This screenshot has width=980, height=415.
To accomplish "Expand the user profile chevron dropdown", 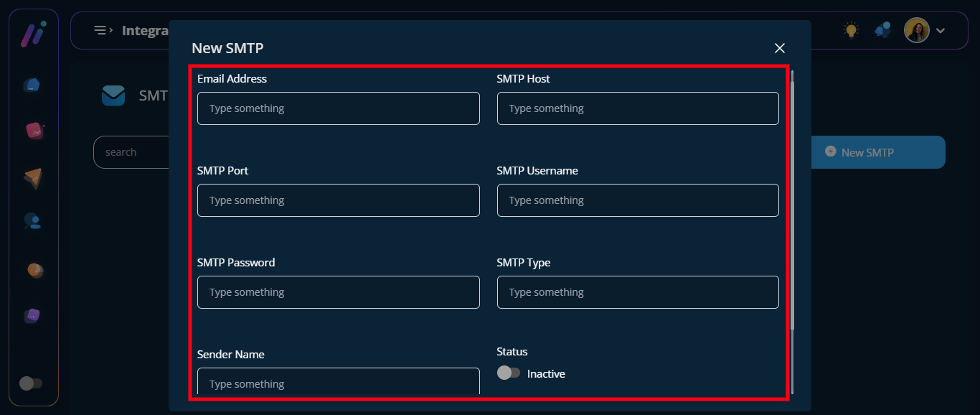I will (941, 30).
